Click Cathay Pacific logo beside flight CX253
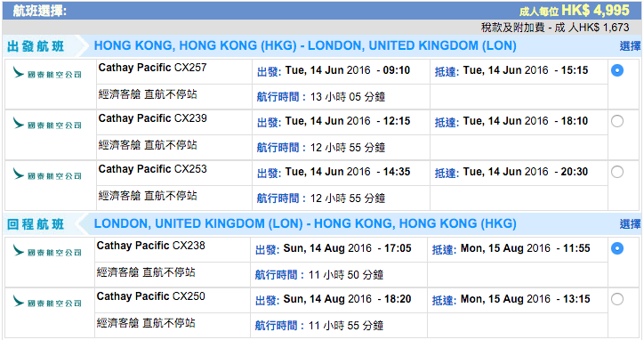This screenshot has width=644, height=340. click(x=47, y=174)
